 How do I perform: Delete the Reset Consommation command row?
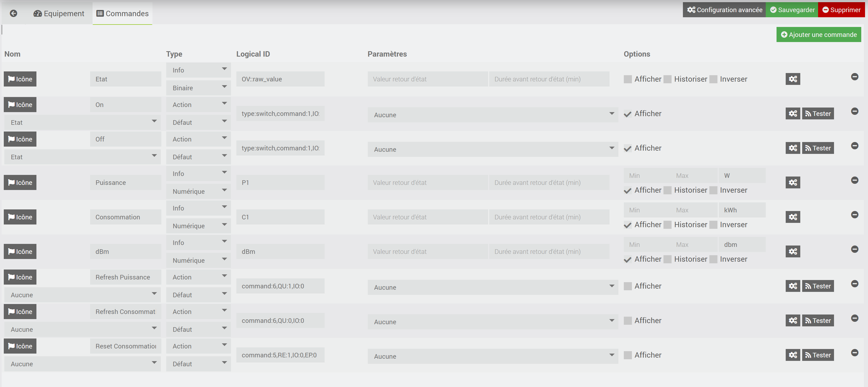855,353
